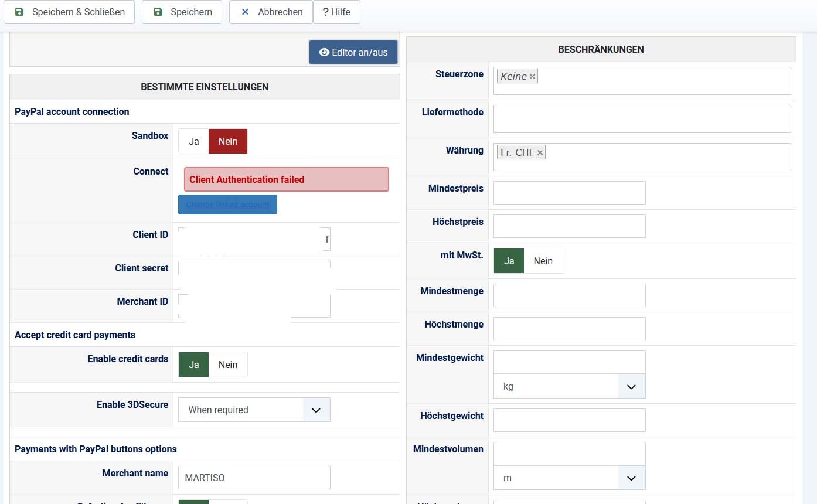Screen dimensions: 817x504
Task: Click the Speichern & Schließen save icon
Action: pyautogui.click(x=19, y=12)
